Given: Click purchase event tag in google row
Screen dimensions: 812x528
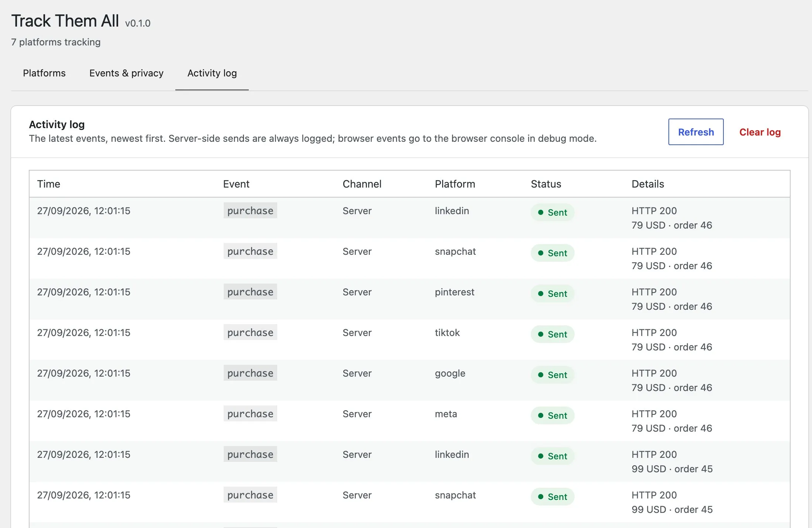Looking at the screenshot, I should click(x=250, y=373).
